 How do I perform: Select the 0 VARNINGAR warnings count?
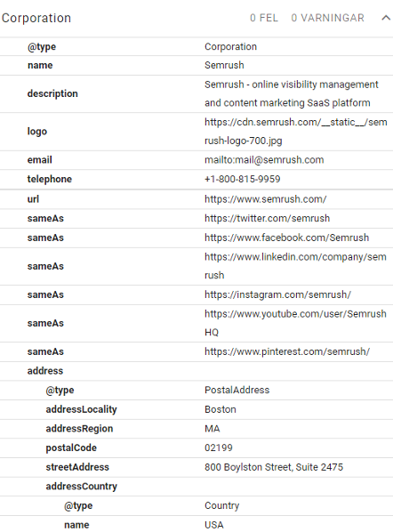point(327,18)
